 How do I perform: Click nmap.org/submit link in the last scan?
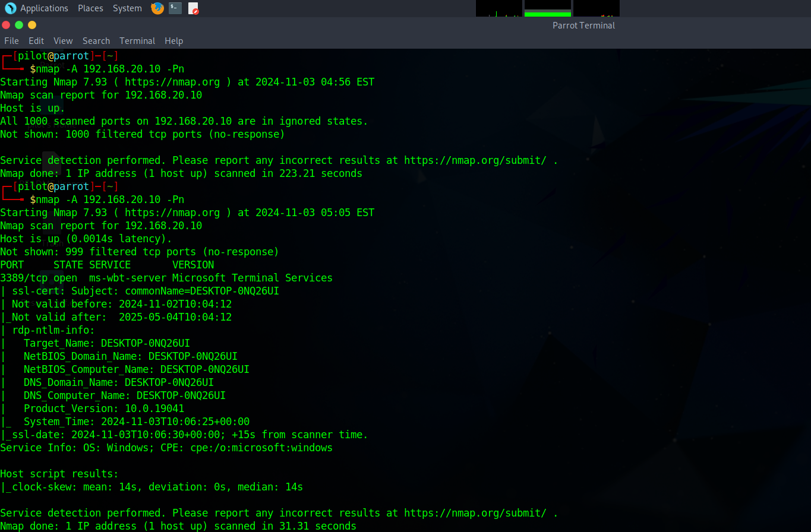point(475,513)
